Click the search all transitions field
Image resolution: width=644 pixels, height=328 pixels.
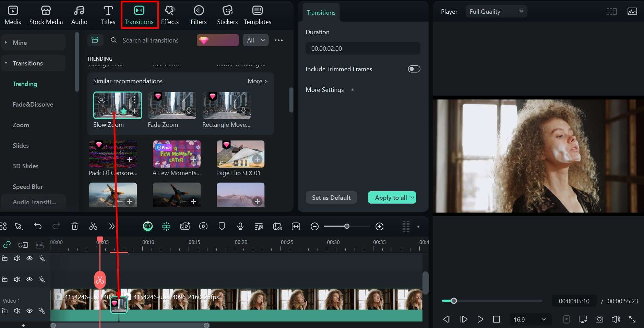(x=151, y=40)
